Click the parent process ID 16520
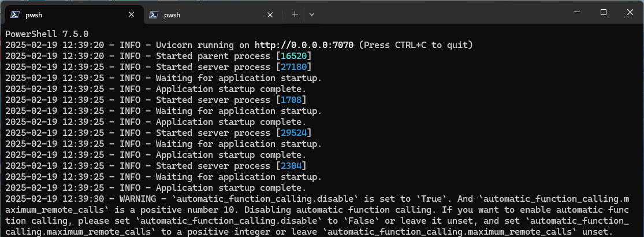The height and width of the screenshot is (237, 644). tap(293, 56)
